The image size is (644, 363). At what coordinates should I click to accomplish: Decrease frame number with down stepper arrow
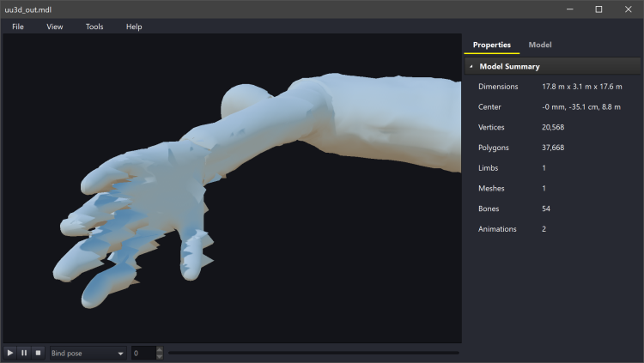159,356
